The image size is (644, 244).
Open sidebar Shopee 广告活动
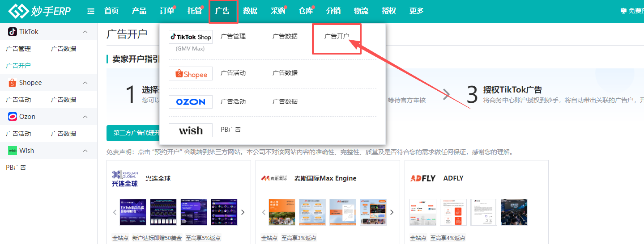18,100
